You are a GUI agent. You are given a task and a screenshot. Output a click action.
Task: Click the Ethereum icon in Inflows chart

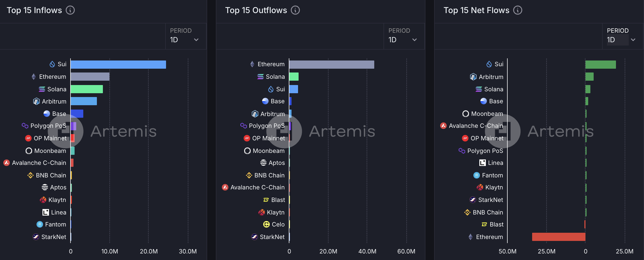point(34,77)
